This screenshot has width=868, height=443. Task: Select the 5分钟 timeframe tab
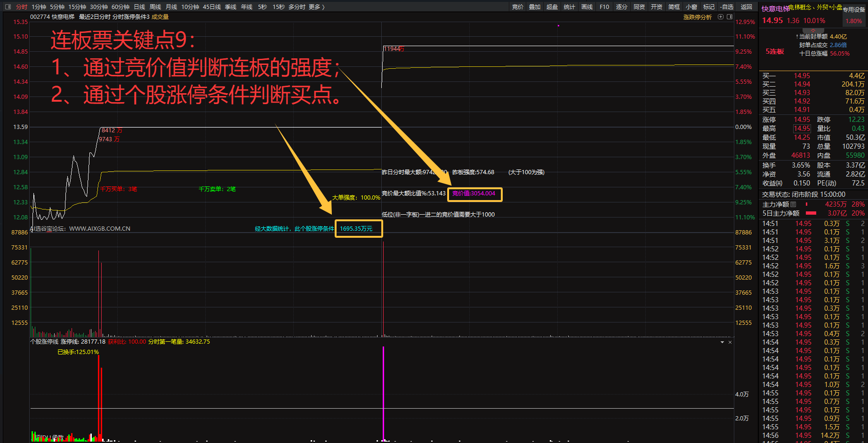coord(57,7)
